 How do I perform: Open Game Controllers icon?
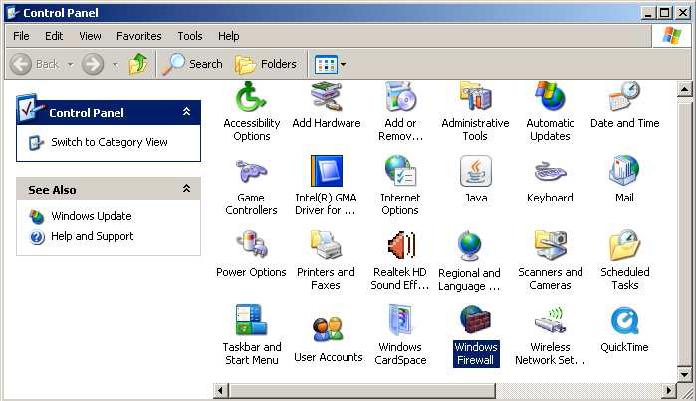click(x=251, y=171)
